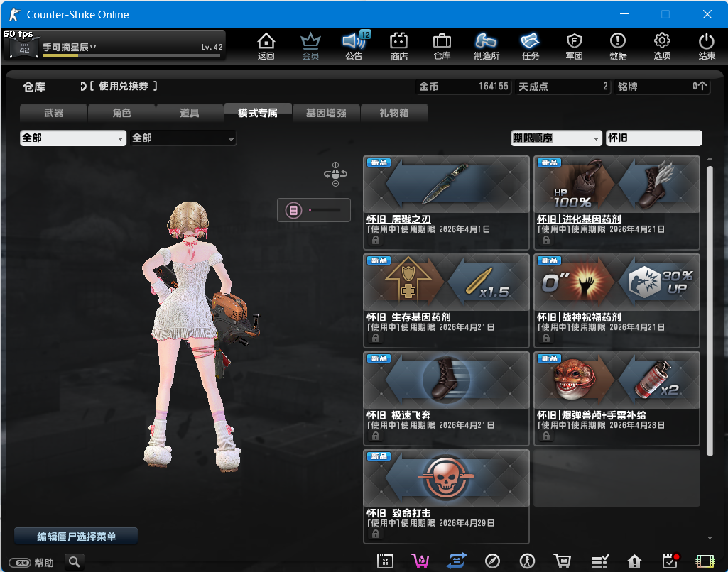Viewport: 728px width, 572px height.
Task: Switch to the 角色 characters tab
Action: tap(121, 113)
